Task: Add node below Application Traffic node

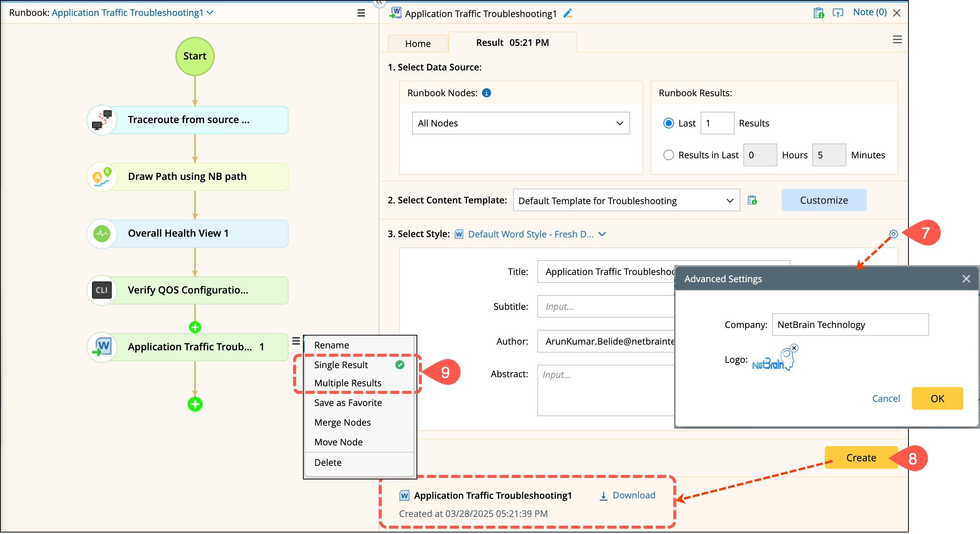Action: (195, 404)
